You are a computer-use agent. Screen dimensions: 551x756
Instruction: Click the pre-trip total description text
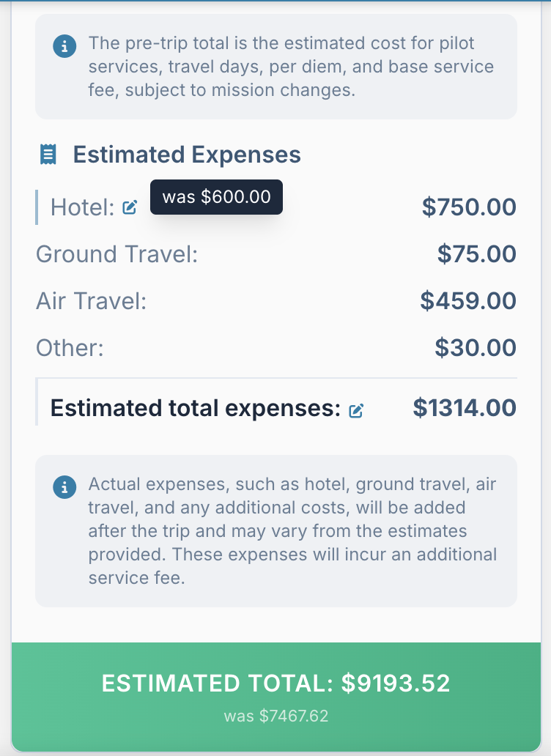point(291,67)
